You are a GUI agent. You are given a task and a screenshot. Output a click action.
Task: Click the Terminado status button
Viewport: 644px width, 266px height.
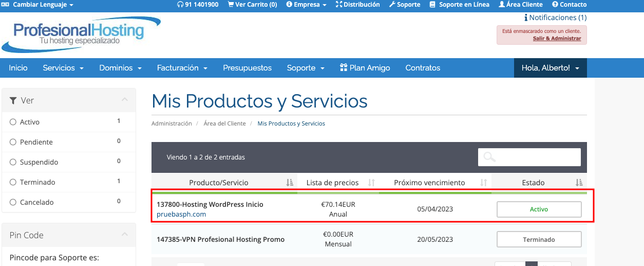point(539,239)
